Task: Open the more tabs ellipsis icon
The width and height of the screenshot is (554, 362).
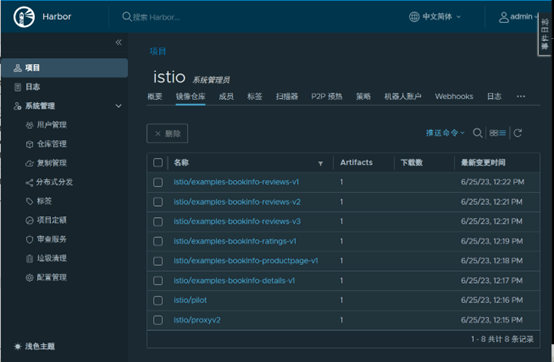Action: tap(521, 96)
